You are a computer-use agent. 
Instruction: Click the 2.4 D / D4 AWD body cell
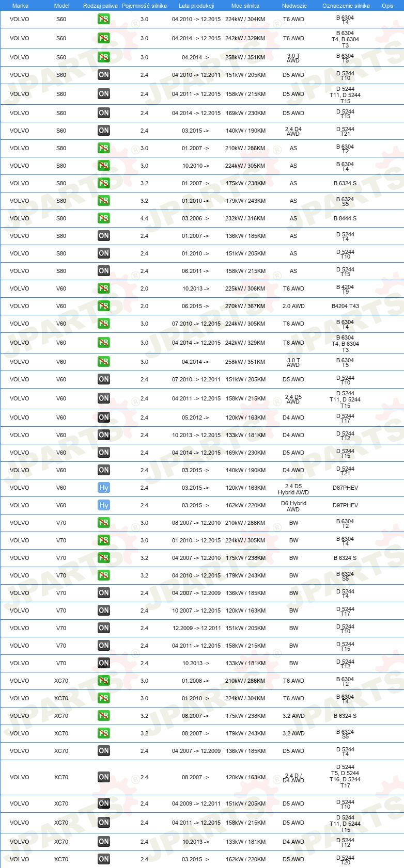pos(293,778)
